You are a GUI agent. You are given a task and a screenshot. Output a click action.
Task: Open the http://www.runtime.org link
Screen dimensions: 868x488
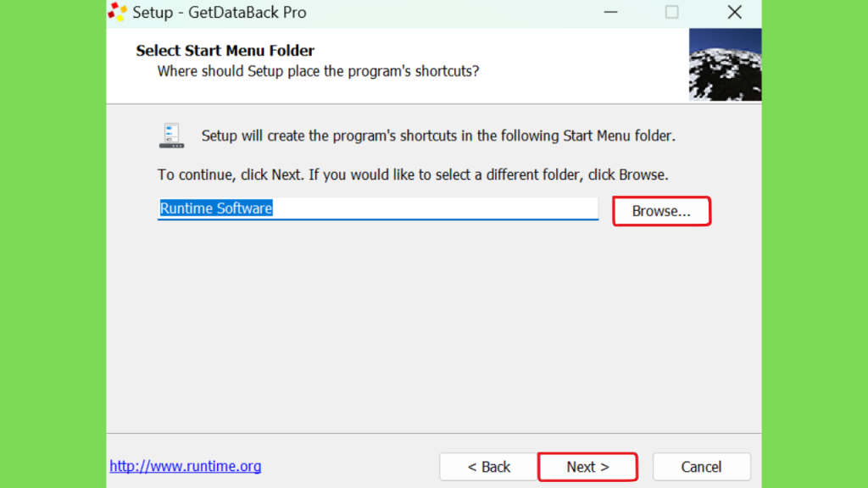point(186,466)
